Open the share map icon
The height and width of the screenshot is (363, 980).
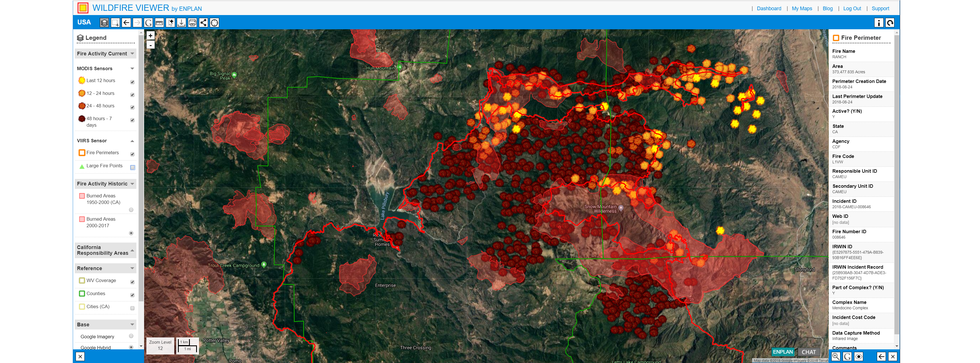pyautogui.click(x=204, y=23)
